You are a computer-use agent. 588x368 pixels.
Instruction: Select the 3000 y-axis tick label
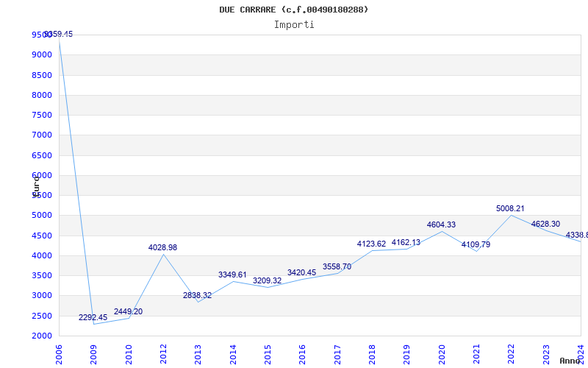click(41, 296)
